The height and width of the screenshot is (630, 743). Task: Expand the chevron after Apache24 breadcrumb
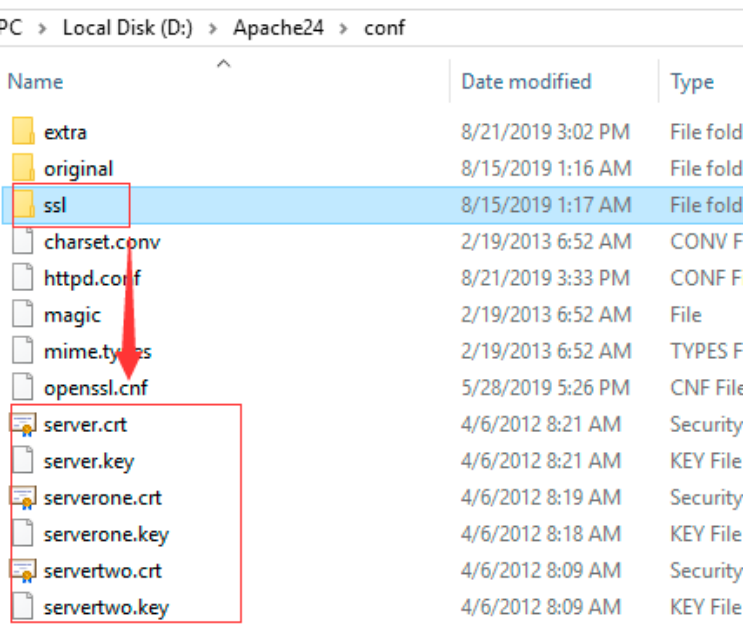[x=344, y=27]
